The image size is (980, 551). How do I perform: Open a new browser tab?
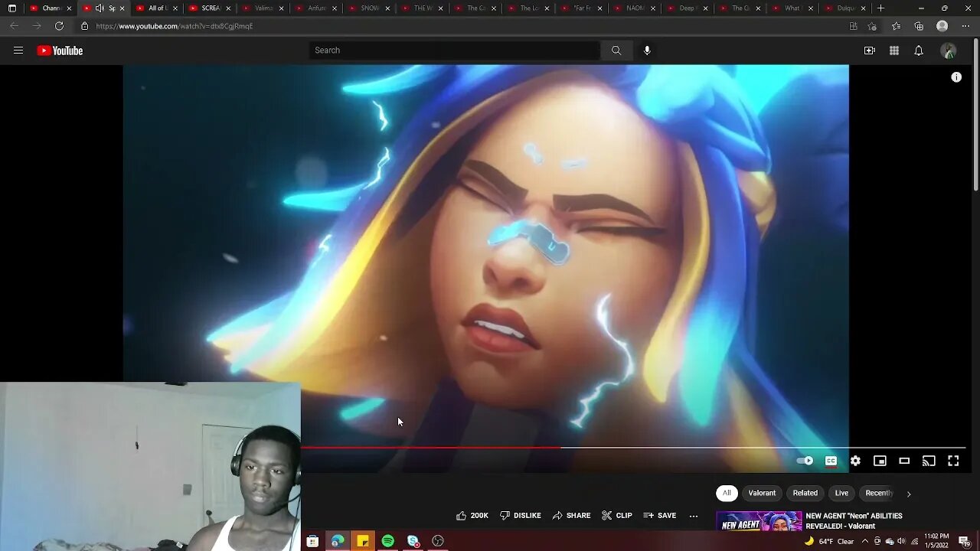(881, 8)
